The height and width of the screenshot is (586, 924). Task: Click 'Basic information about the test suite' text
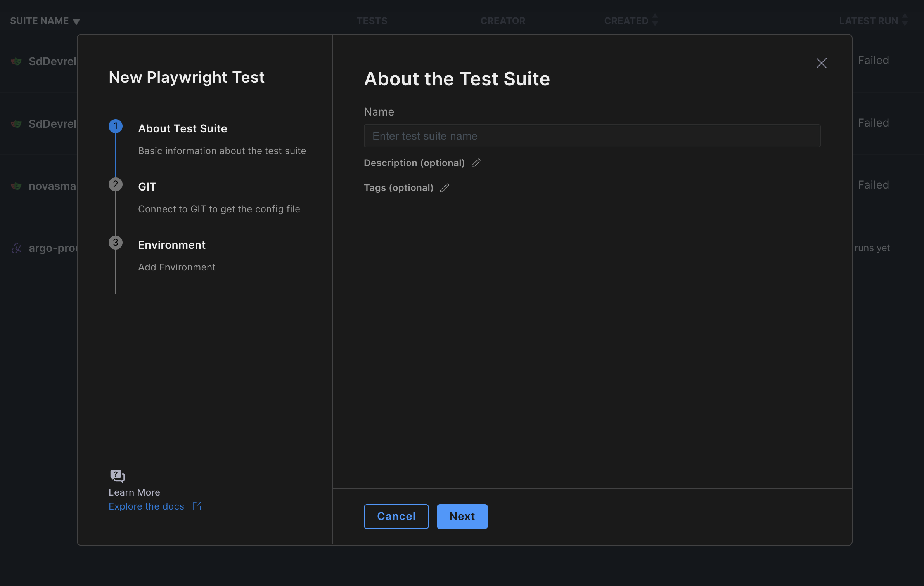point(222,151)
